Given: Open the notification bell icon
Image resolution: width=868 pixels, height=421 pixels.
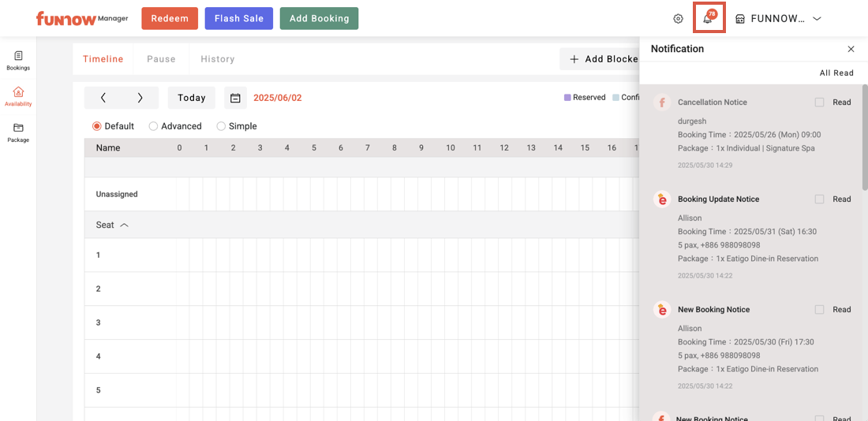Looking at the screenshot, I should click(708, 19).
